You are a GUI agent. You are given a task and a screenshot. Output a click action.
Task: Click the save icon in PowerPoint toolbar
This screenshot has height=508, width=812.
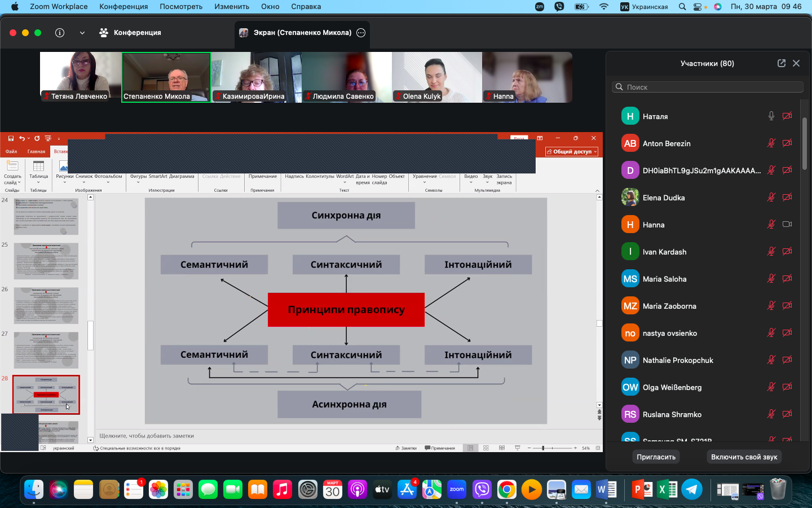coord(11,138)
